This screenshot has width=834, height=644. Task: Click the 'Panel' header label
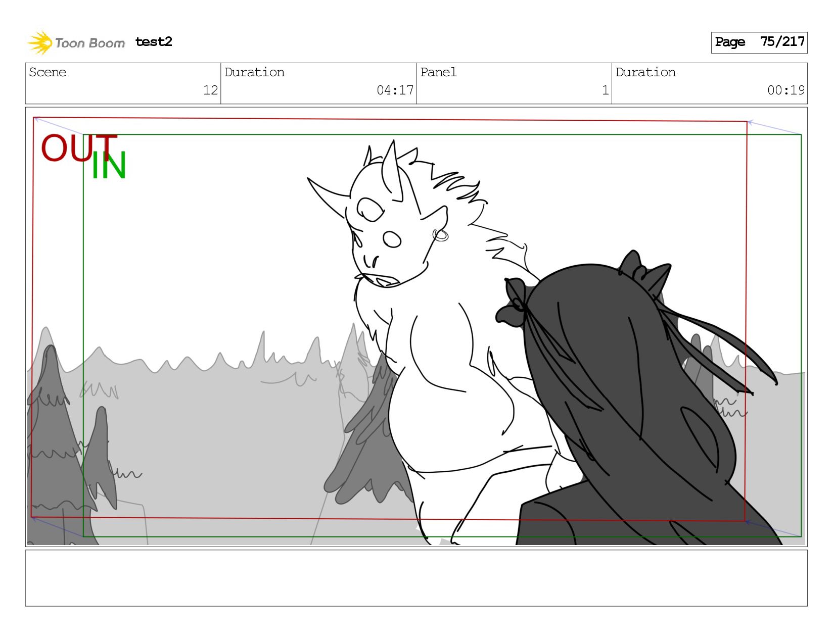pyautogui.click(x=438, y=72)
